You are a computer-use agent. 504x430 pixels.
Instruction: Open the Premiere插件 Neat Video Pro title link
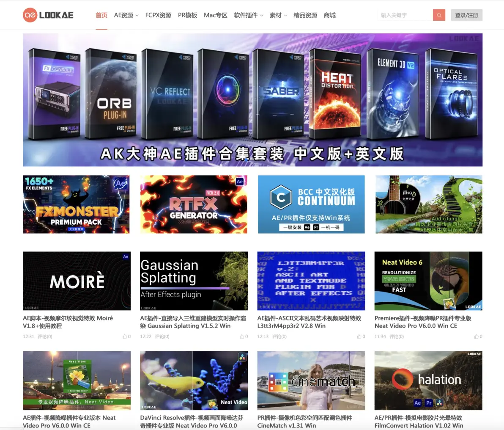tap(423, 322)
